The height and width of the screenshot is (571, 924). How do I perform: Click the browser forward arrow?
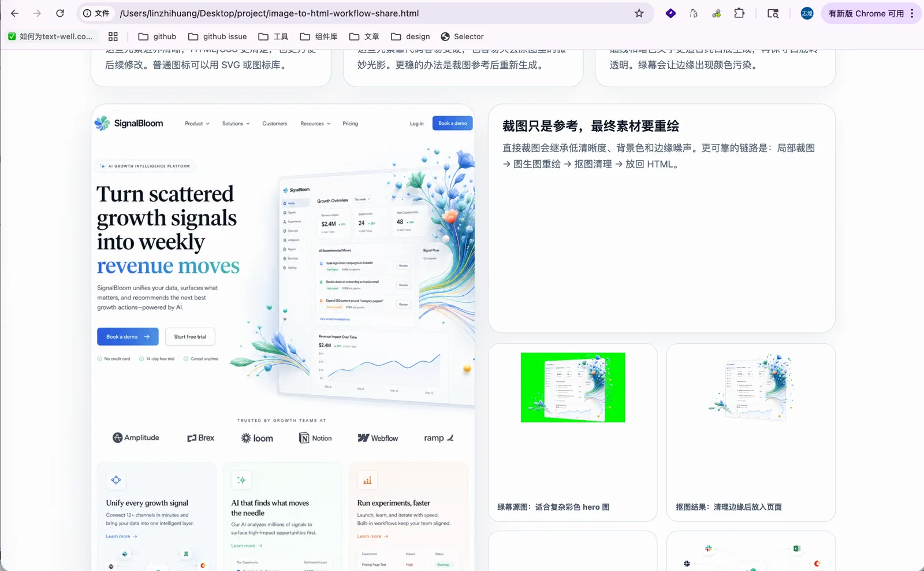pos(37,13)
